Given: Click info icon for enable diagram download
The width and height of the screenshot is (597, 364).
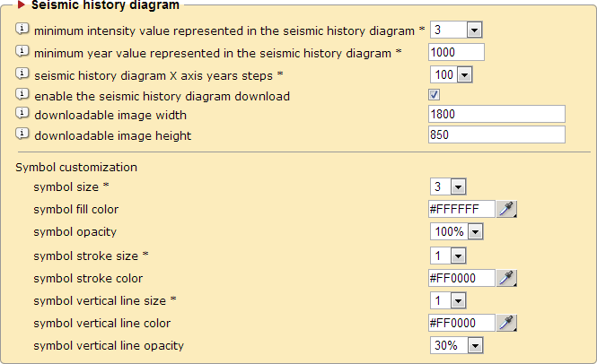Looking at the screenshot, I should [22, 94].
